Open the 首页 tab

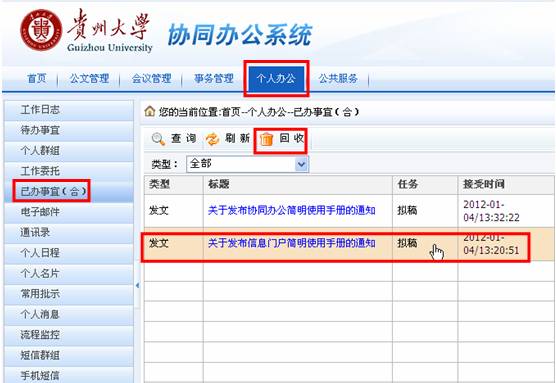point(37,78)
